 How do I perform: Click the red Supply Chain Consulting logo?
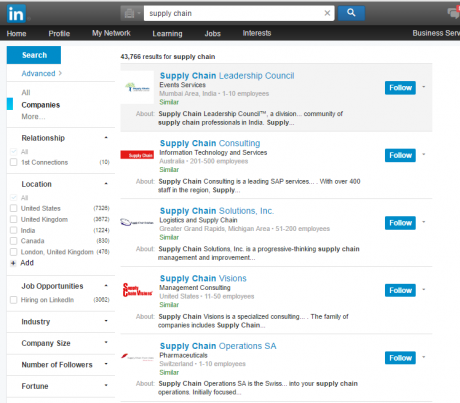pos(137,155)
